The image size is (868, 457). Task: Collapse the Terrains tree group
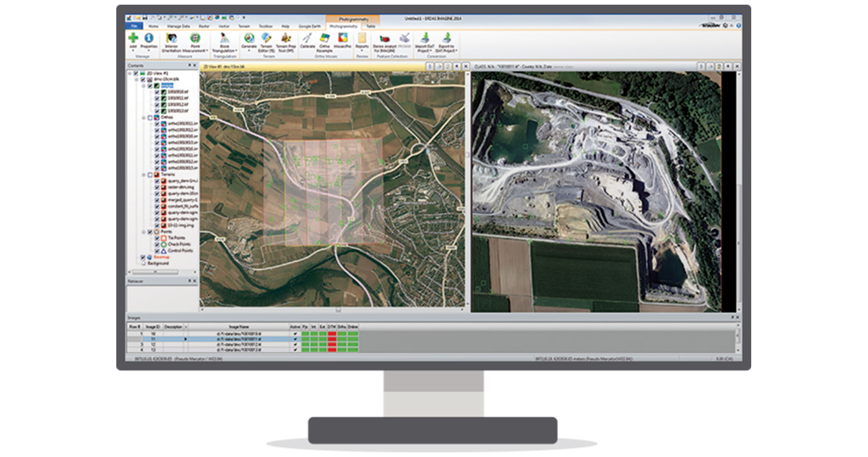point(143,175)
